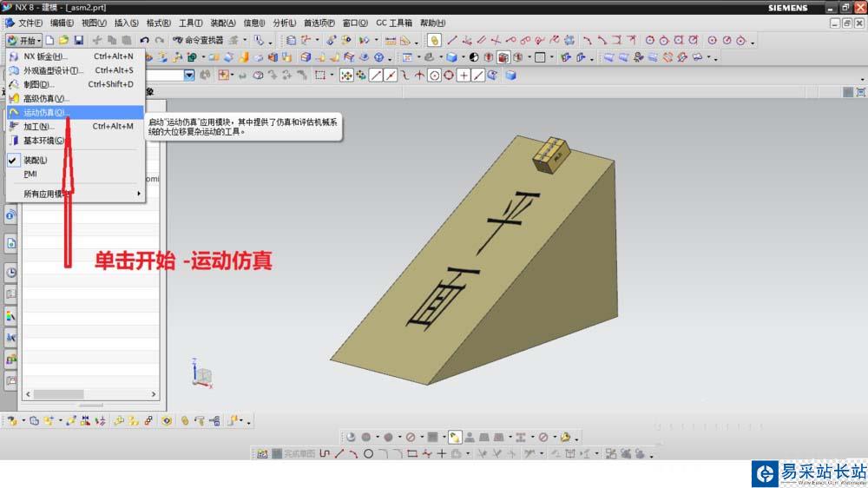The height and width of the screenshot is (488, 868).
Task: Click the eye show/hide icon in assembly toolbar
Action: click(167, 421)
